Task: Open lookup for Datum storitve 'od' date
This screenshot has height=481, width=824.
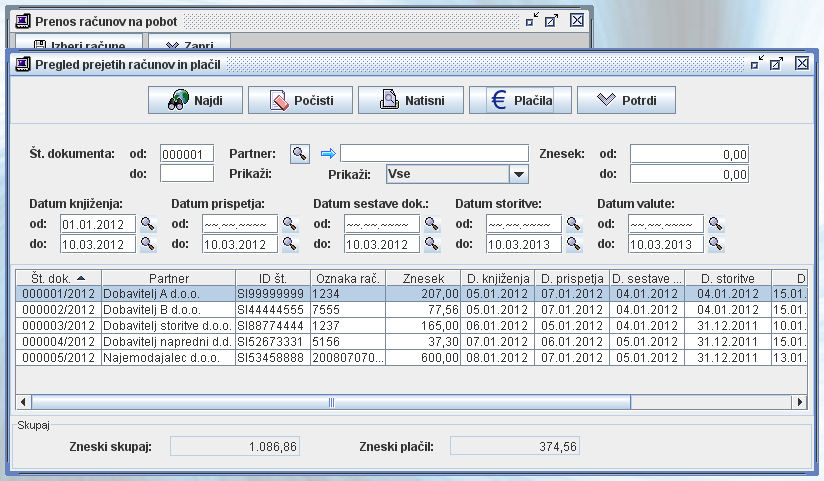Action: [x=573, y=223]
